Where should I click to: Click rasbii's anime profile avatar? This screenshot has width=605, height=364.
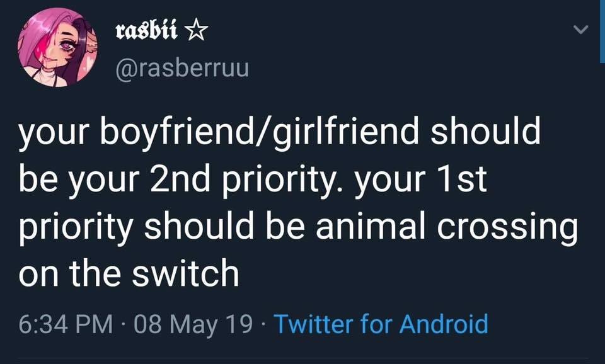pos(56,46)
